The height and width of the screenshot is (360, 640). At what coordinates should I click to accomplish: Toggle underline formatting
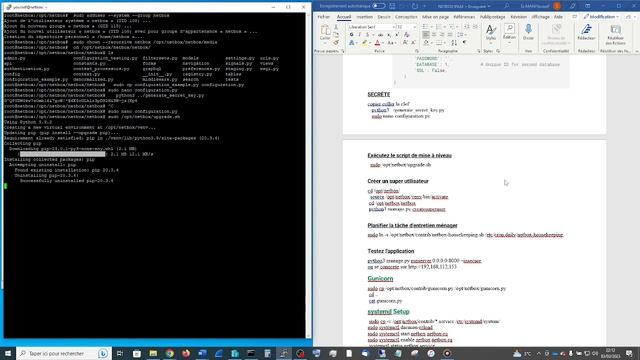point(367,35)
